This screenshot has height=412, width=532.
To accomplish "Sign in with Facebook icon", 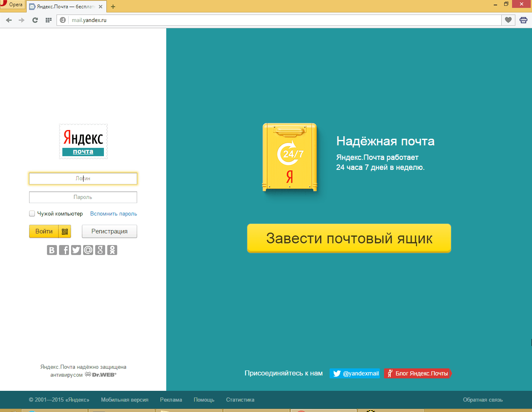I will click(64, 250).
